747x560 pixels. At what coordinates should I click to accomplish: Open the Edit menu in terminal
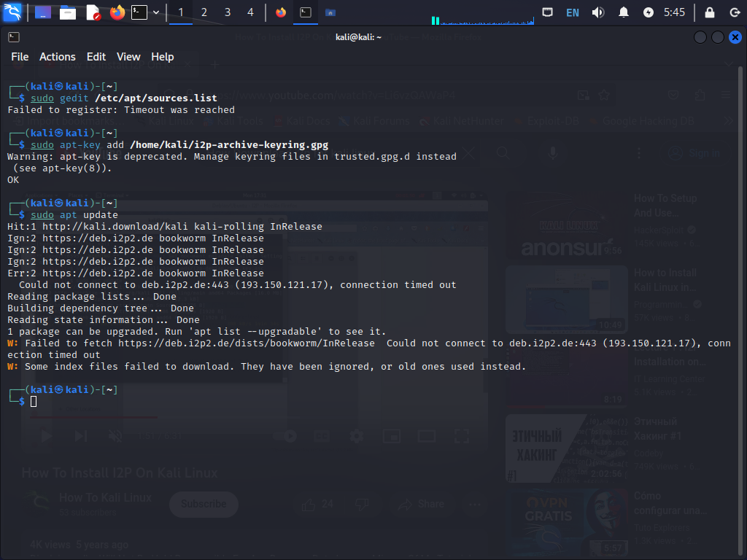coord(96,57)
